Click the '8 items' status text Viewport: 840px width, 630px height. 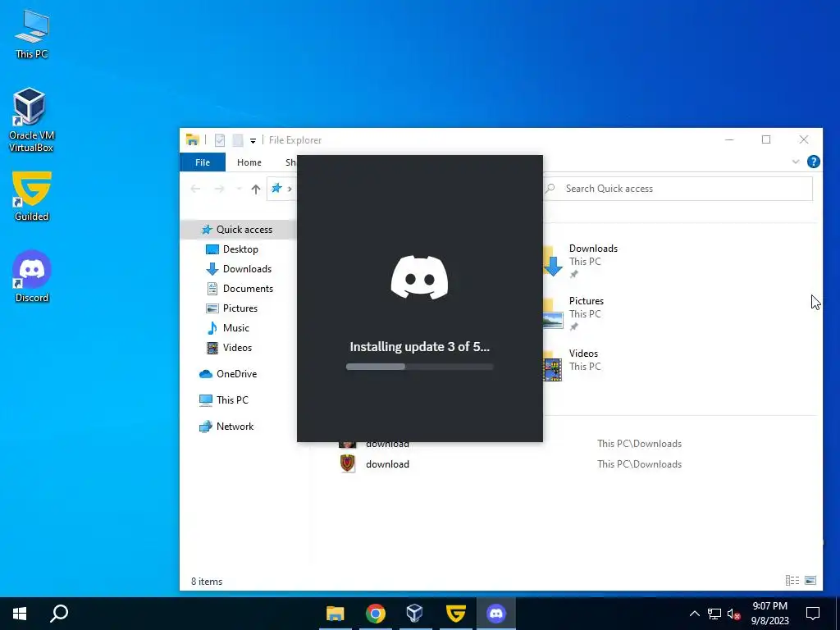coord(207,582)
